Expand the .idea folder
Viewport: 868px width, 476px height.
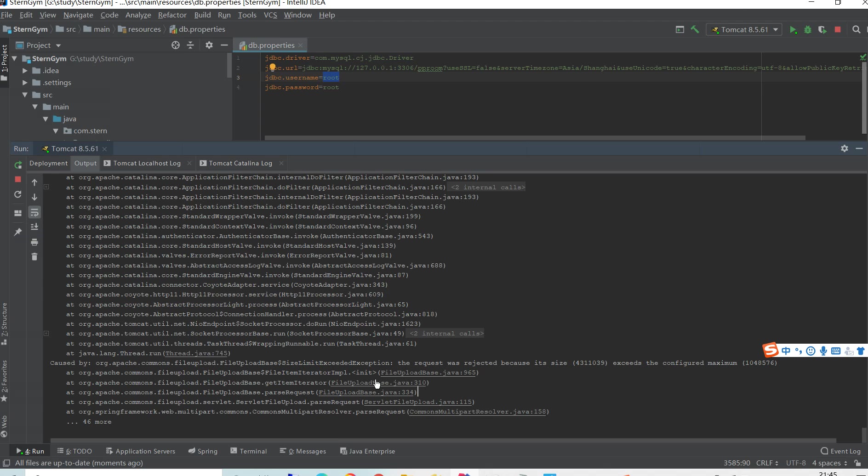(x=25, y=70)
